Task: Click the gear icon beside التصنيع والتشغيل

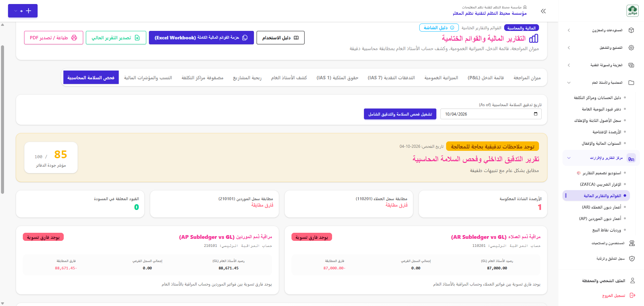Action: click(x=631, y=48)
